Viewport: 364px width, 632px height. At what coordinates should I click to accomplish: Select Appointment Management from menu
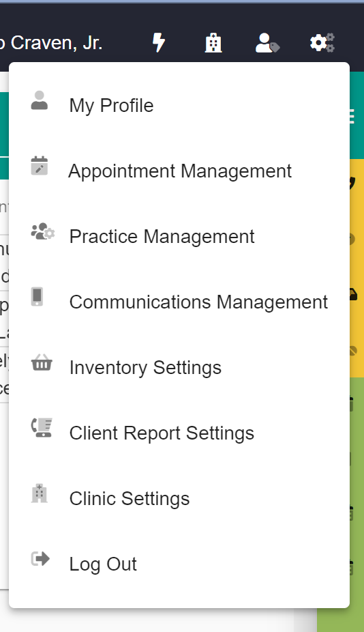point(179,171)
